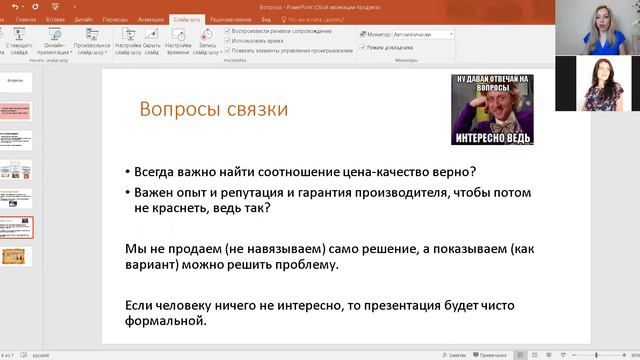Image resolution: width=640 pixels, height=360 pixels.
Task: Start slideshow from current slide (С текущего слайда)
Action: point(19,41)
